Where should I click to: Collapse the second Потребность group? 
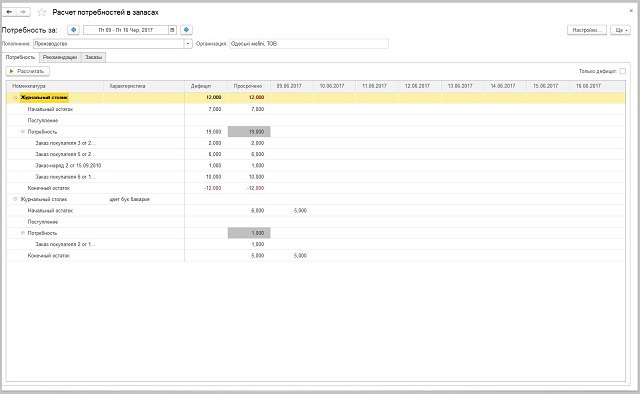click(23, 233)
